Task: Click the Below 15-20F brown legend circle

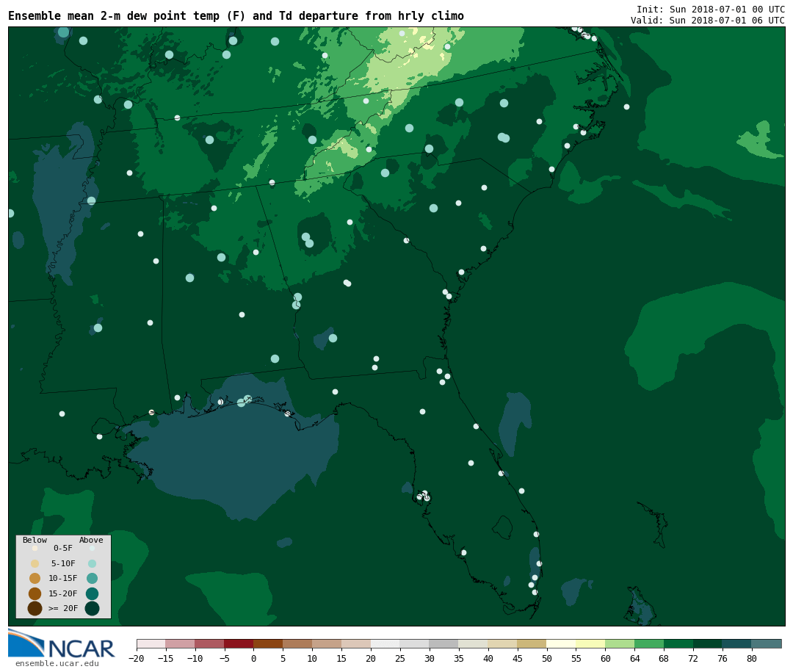Action: coord(35,593)
